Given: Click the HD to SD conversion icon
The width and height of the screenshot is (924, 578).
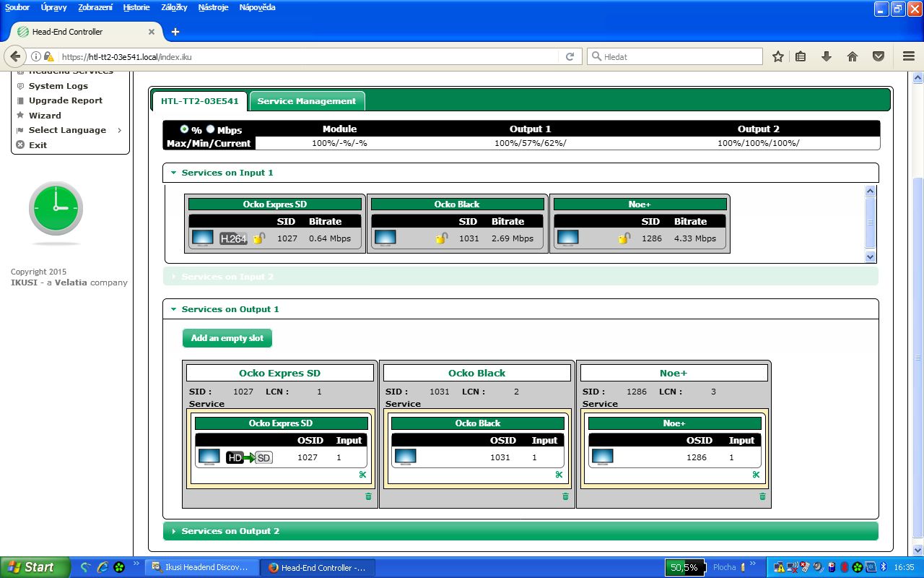Looking at the screenshot, I should click(x=249, y=457).
